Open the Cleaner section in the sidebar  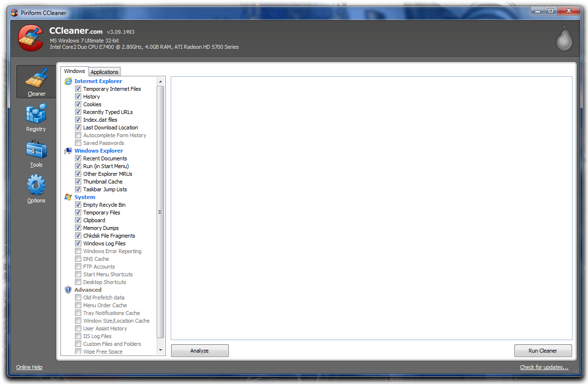(x=36, y=81)
